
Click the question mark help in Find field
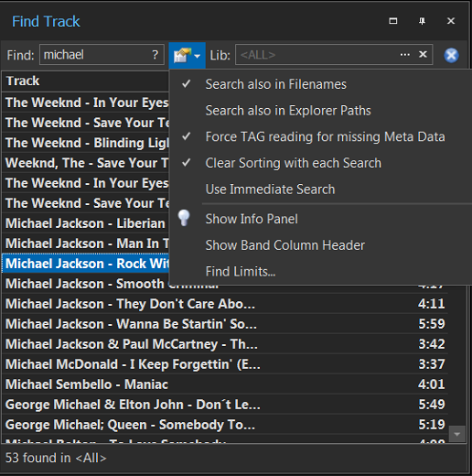point(156,55)
